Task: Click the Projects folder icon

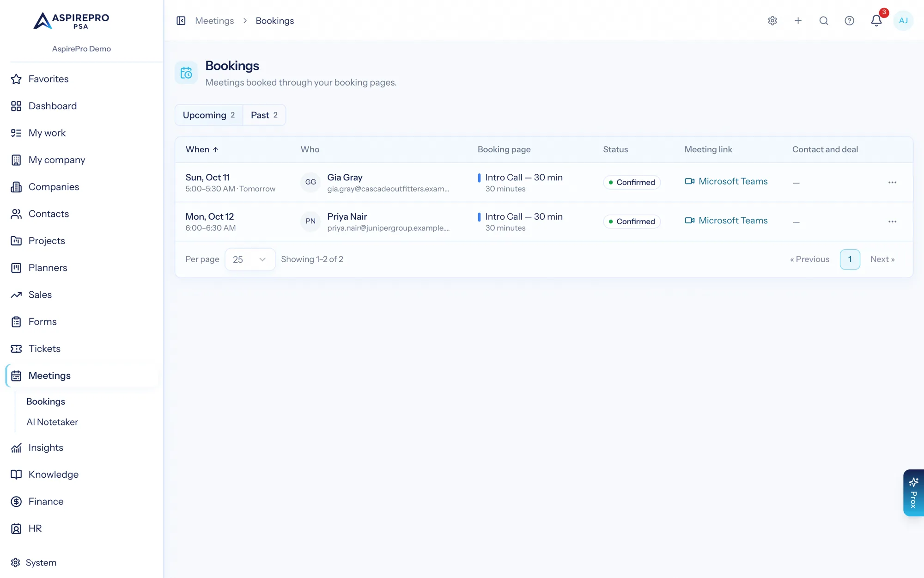Action: point(16,241)
